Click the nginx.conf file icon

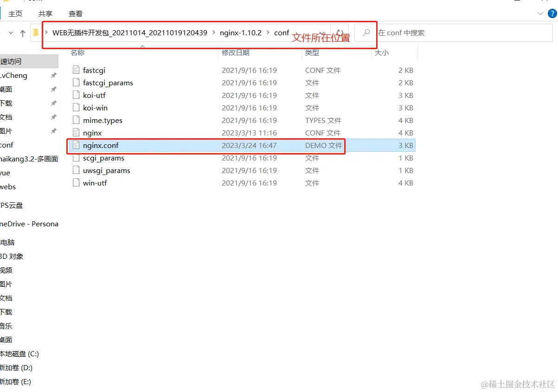point(77,145)
